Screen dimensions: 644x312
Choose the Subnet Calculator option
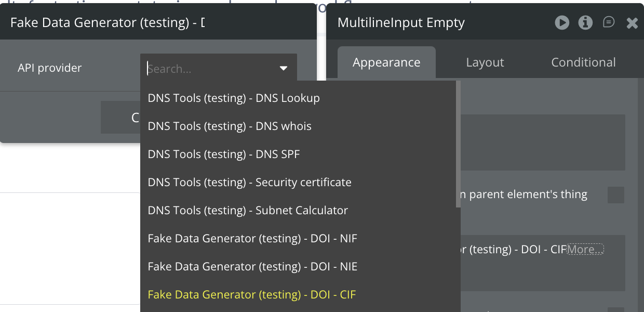(x=248, y=211)
